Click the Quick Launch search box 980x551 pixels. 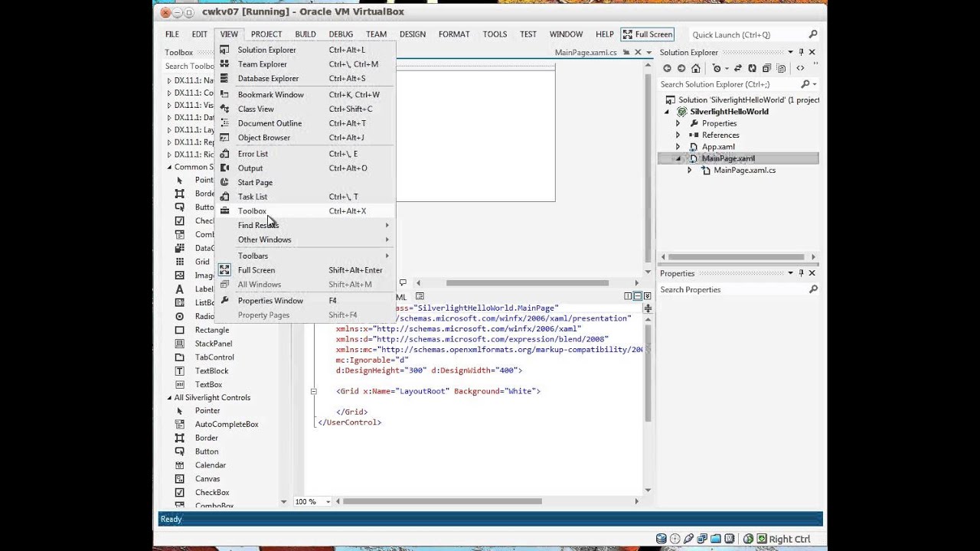coord(754,34)
